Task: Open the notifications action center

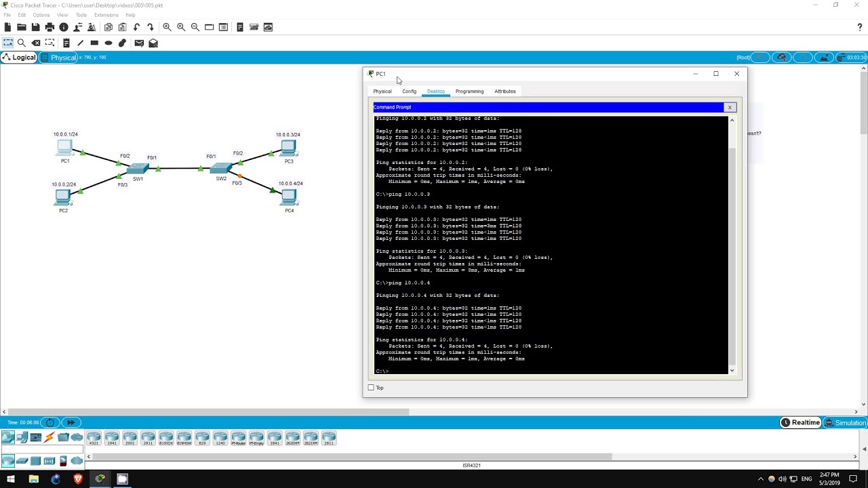Action: [x=853, y=479]
